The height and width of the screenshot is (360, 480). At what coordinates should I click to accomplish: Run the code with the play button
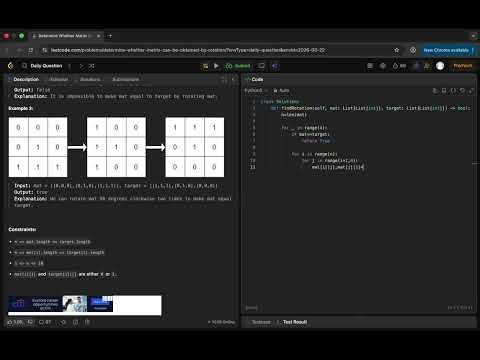pyautogui.click(x=216, y=66)
